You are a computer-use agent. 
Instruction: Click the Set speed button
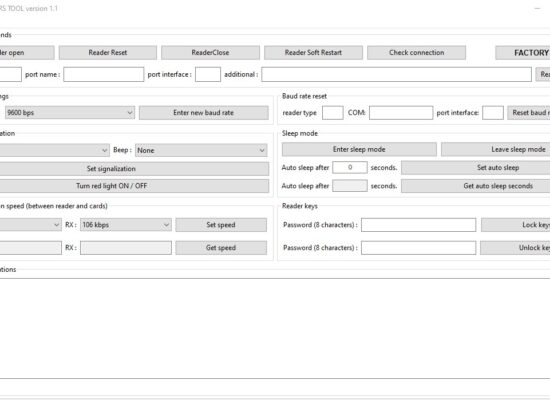pos(221,225)
